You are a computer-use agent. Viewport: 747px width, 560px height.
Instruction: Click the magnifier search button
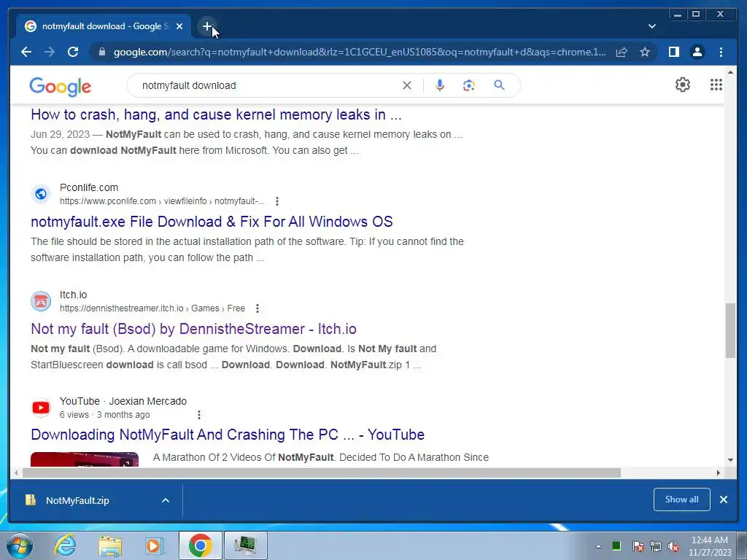pos(499,85)
